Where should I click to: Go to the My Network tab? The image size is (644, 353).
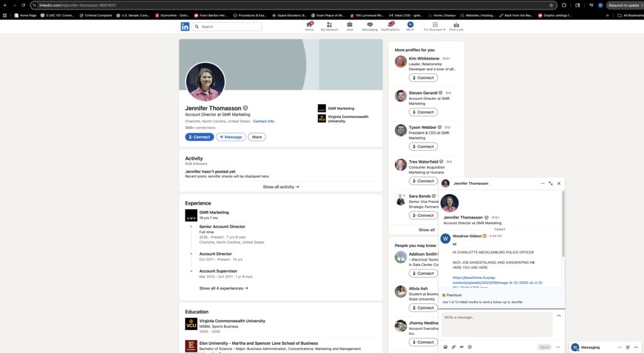point(329,26)
